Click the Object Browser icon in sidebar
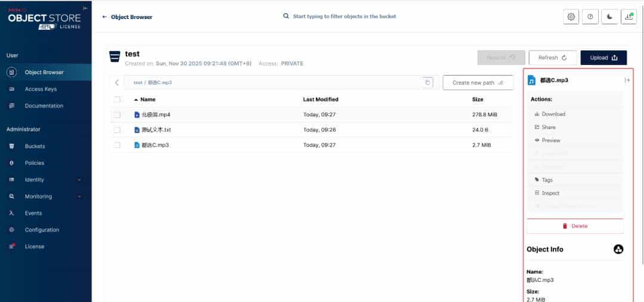 (11, 72)
